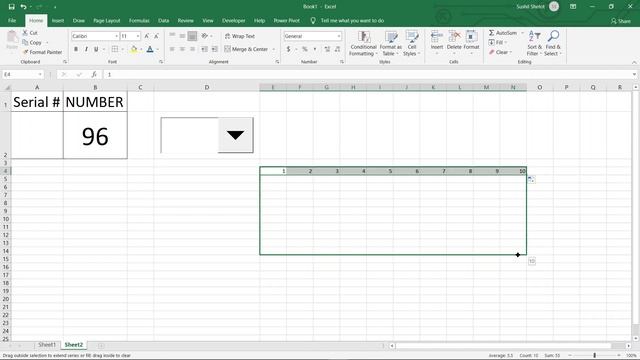Select the Format Painter tool
The height and width of the screenshot is (360, 640).
pyautogui.click(x=42, y=52)
